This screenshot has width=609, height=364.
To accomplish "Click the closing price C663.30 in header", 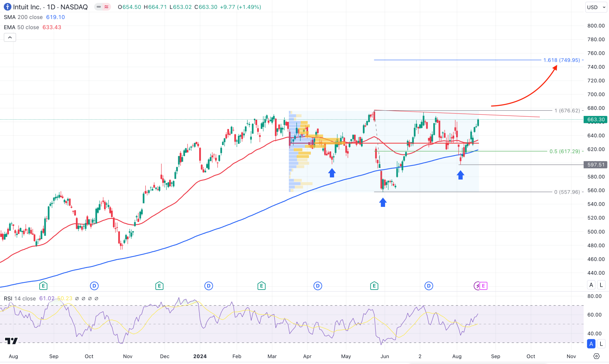I will point(206,7).
